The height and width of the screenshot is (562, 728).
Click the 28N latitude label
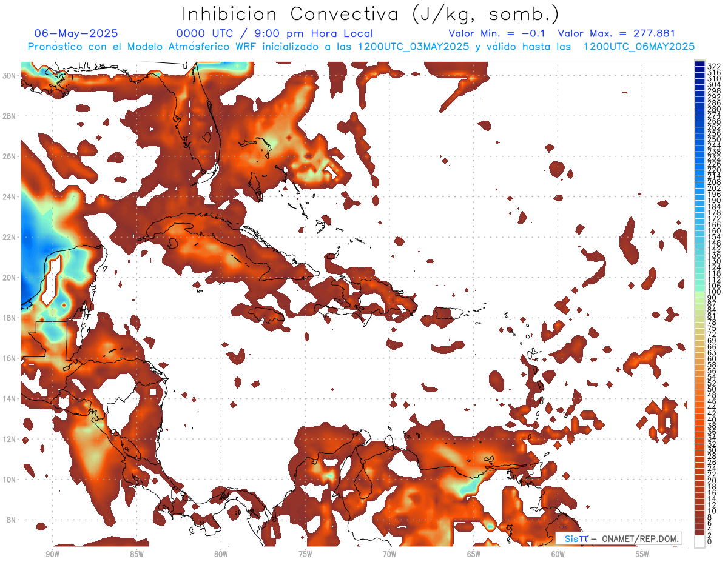10,116
